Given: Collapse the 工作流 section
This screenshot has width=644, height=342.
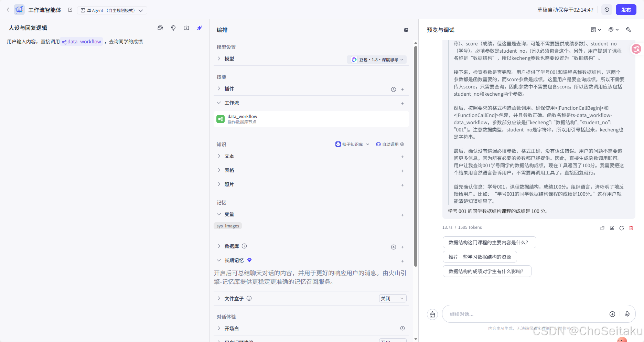Looking at the screenshot, I should tap(219, 103).
